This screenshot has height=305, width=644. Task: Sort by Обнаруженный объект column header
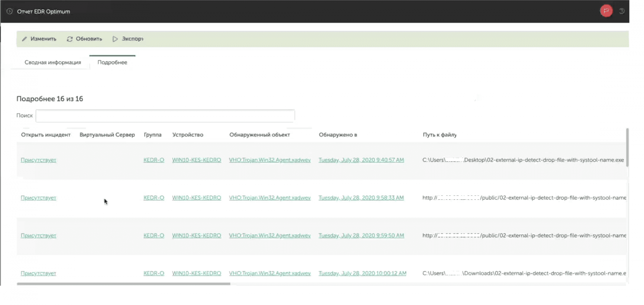click(260, 135)
